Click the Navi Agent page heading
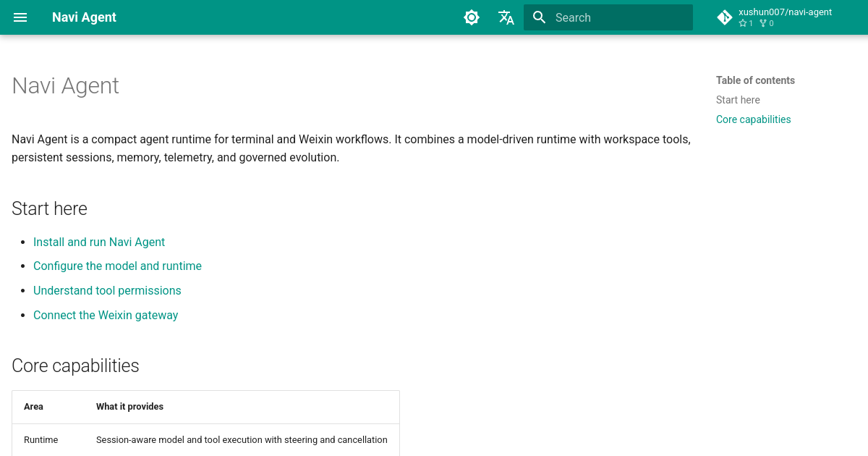Screen dimensions: 868x456 [65, 85]
